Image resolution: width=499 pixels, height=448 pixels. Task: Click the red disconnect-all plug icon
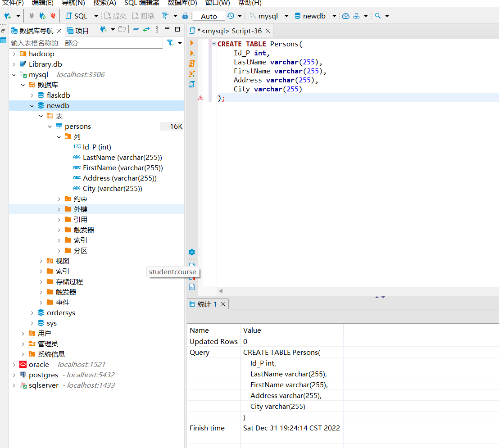click(x=53, y=16)
